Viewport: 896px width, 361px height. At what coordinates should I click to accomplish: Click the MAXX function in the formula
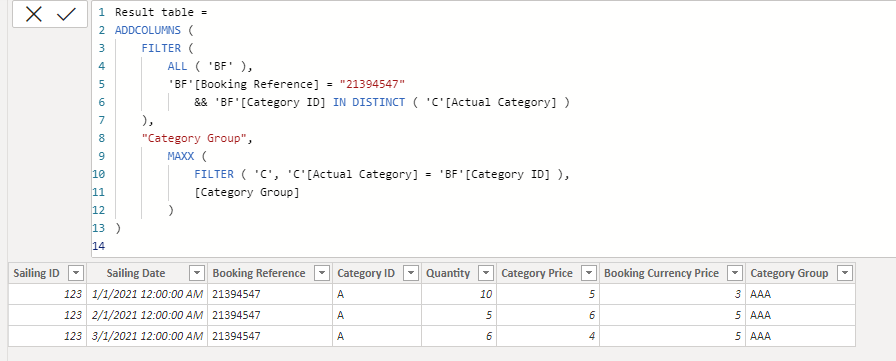[181, 156]
